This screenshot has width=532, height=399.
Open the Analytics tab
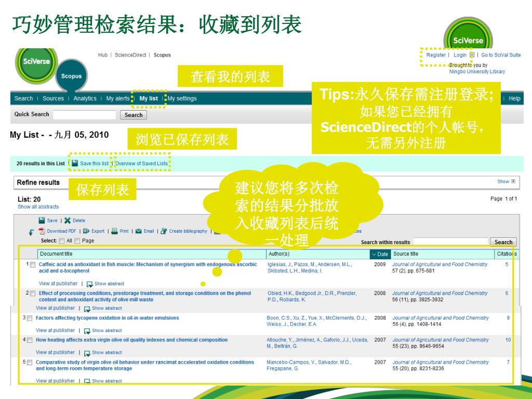point(85,98)
